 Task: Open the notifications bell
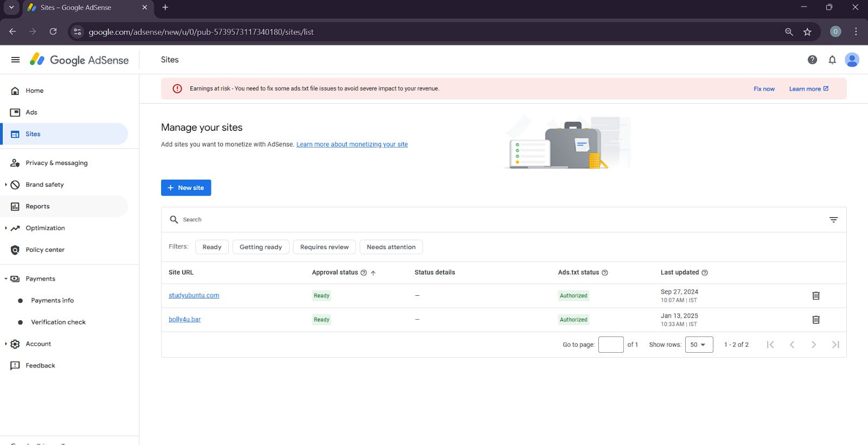[832, 60]
